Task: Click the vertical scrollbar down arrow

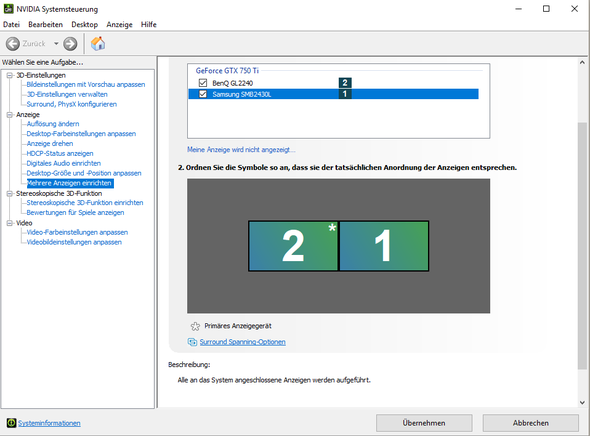Action: point(582,402)
